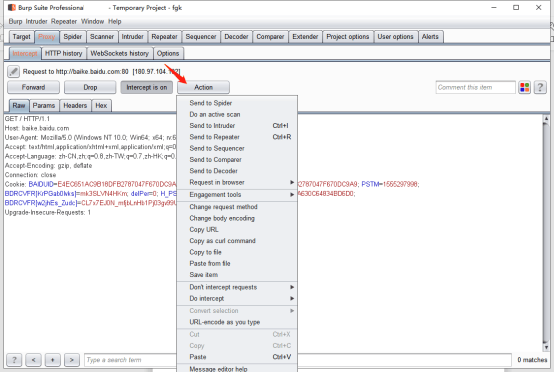Screen dimensions: 554x372
Task: Click the request editor vertical scrollbar
Action: click(546, 233)
